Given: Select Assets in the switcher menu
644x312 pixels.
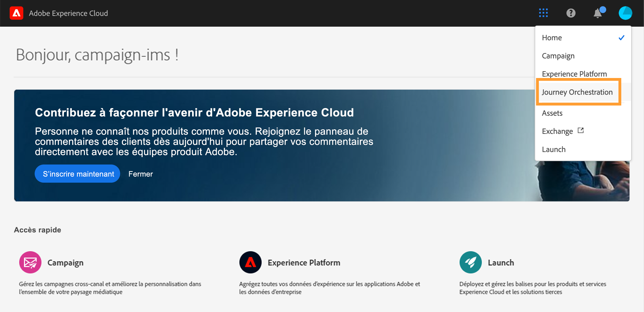Looking at the screenshot, I should click(552, 113).
